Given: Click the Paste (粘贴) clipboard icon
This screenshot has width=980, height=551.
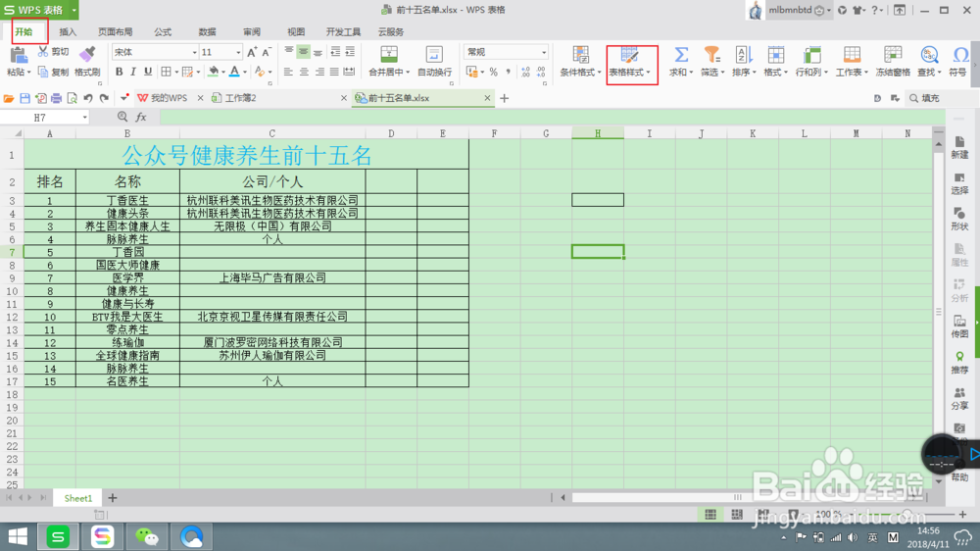Looking at the screenshot, I should (18, 55).
